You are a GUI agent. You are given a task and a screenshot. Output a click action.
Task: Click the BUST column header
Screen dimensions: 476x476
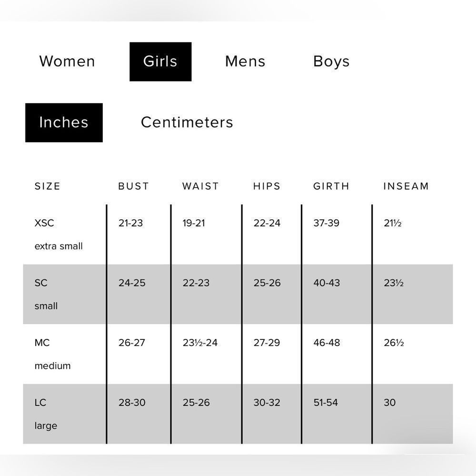(133, 186)
